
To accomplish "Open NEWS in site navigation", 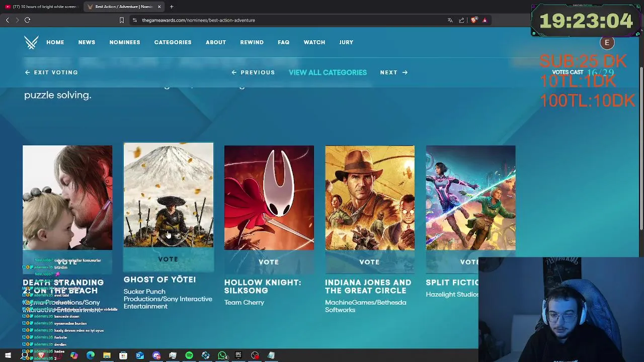I will click(x=87, y=42).
